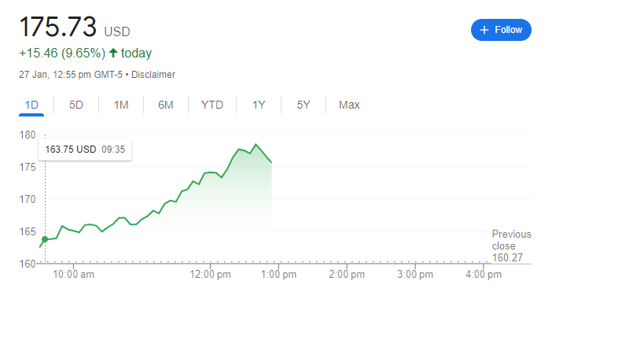Click the 12:00 pm axis label
This screenshot has height=362, width=644.
point(211,275)
